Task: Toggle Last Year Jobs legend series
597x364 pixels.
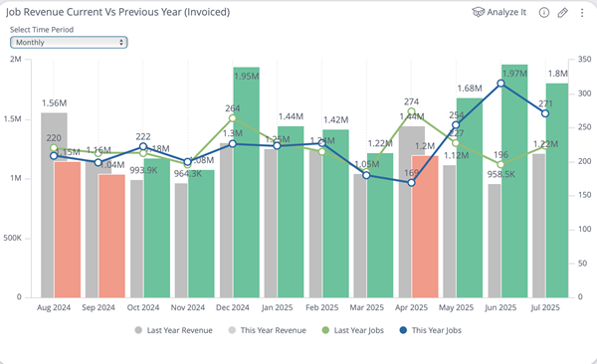Action: click(x=353, y=330)
